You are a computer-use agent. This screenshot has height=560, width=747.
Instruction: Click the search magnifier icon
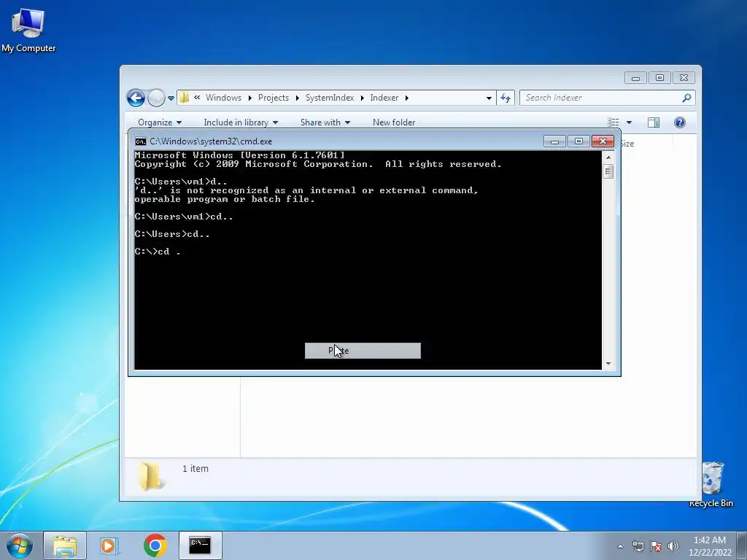point(686,98)
